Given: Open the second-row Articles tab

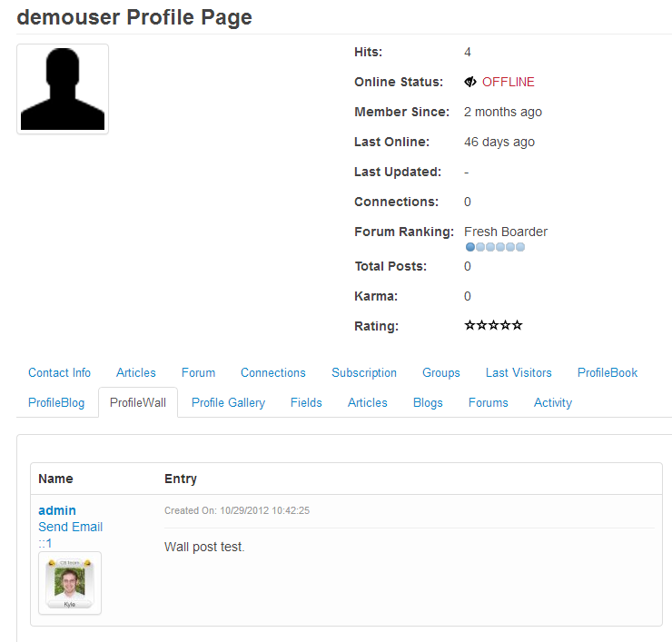Looking at the screenshot, I should click(367, 402).
